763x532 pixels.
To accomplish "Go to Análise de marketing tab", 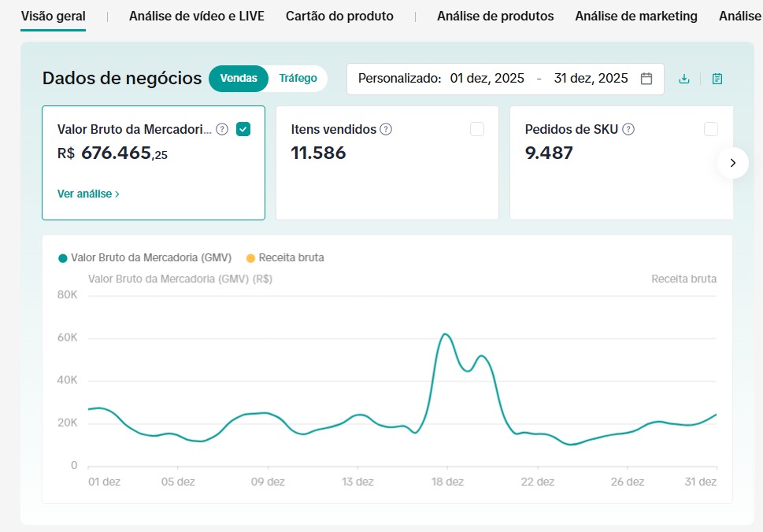I will pyautogui.click(x=635, y=16).
